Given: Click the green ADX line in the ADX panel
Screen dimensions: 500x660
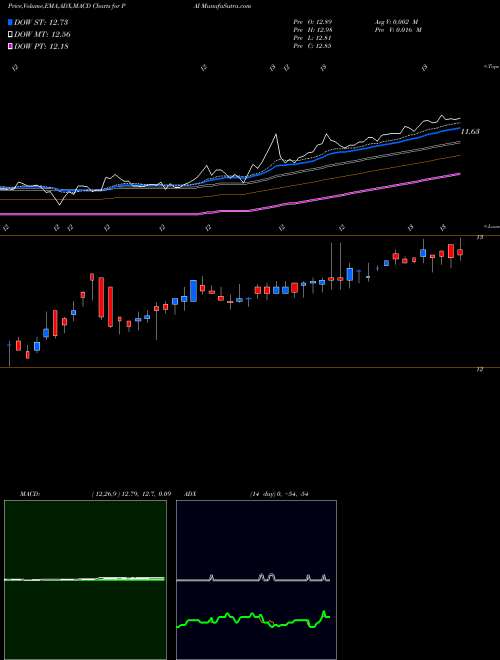Looking at the screenshot, I should [x=253, y=619].
